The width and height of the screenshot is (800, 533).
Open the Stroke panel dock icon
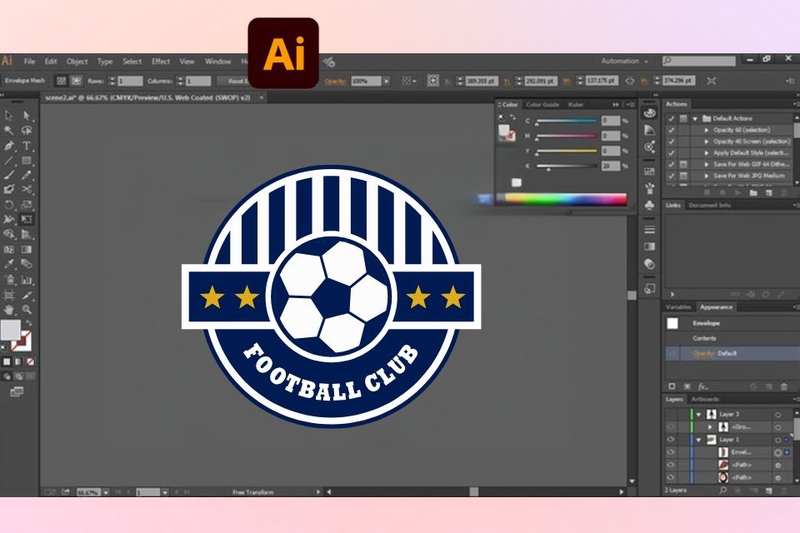pos(649,230)
